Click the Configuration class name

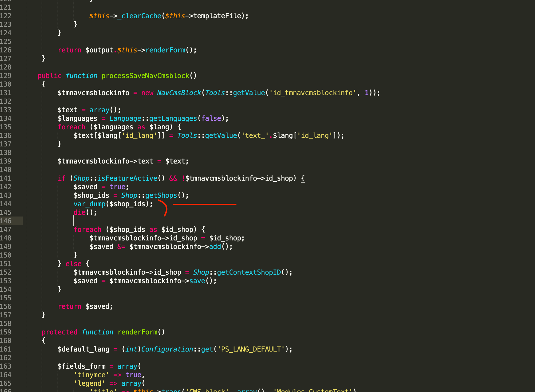167,349
